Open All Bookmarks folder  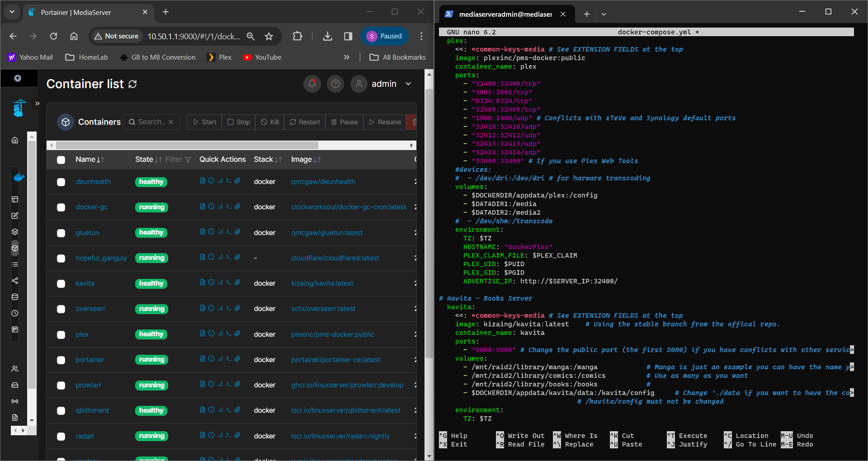tap(398, 57)
